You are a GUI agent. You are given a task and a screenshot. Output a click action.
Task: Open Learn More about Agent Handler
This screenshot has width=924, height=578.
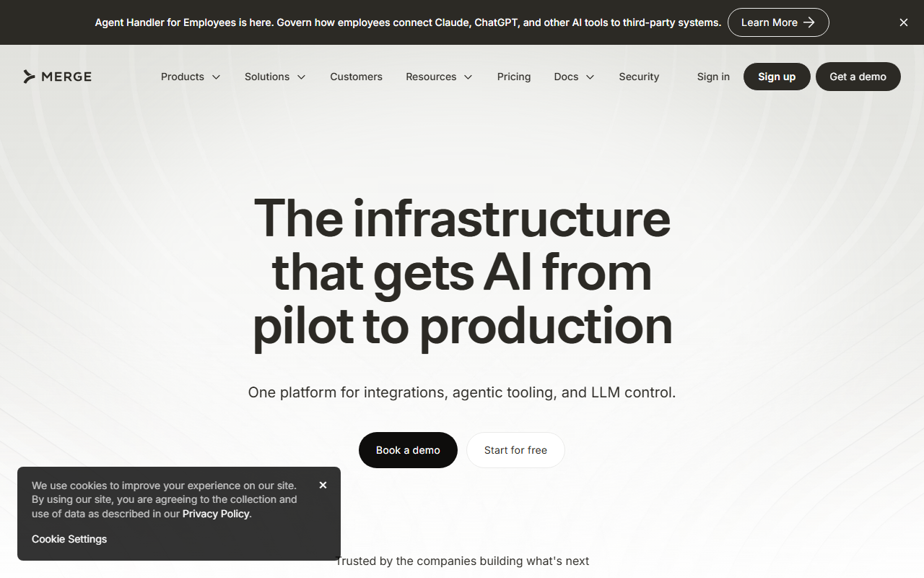tap(778, 22)
